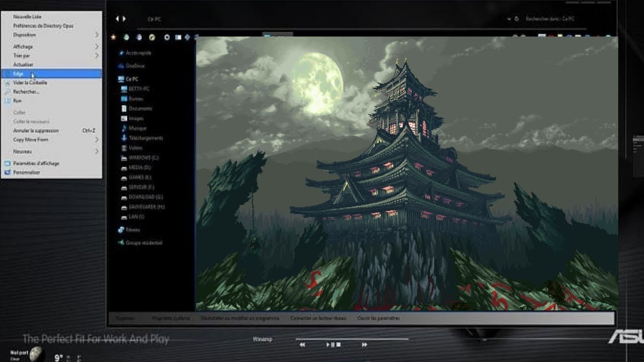Open the Documents folder in sidebar
The height and width of the screenshot is (362, 644).
(140, 109)
